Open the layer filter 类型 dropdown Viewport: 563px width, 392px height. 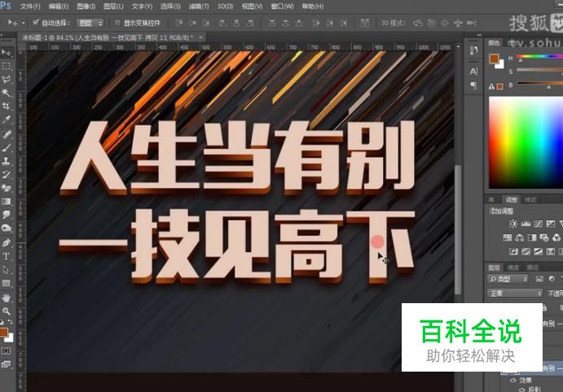coord(508,279)
